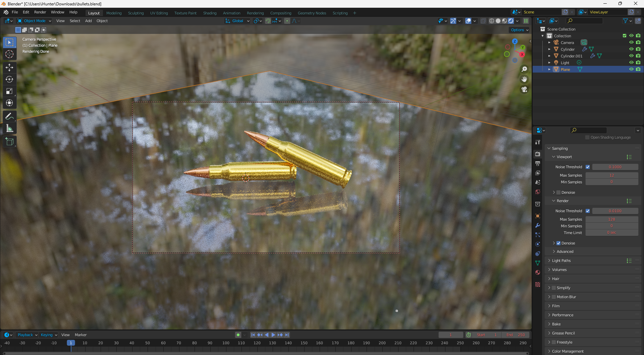Pause viewport render preview
This screenshot has width=644, height=355.
pos(526,21)
